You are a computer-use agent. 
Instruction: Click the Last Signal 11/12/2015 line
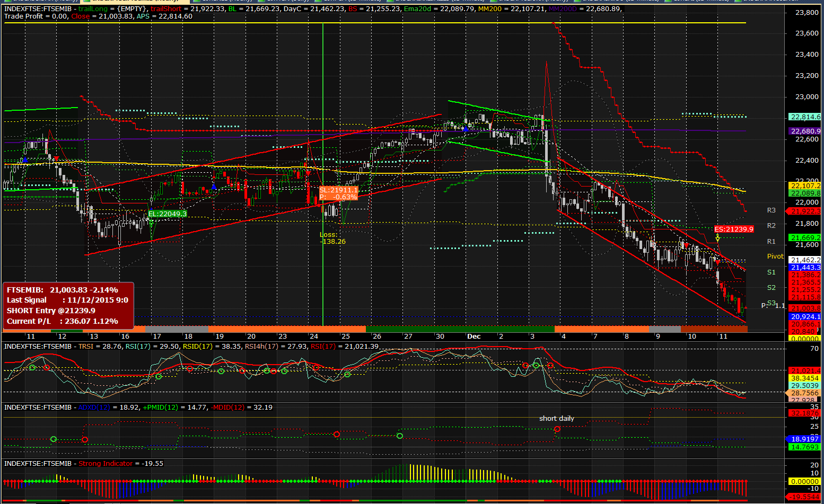click(x=67, y=300)
